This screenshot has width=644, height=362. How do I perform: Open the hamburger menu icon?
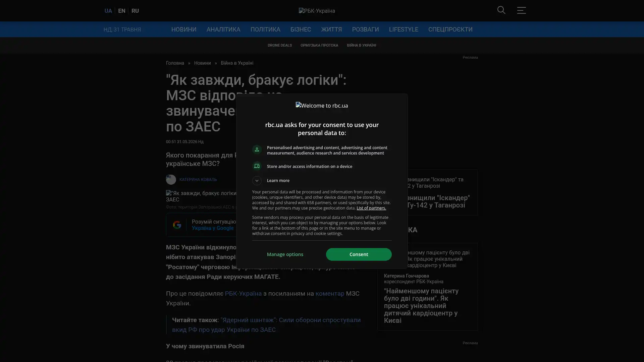(521, 10)
